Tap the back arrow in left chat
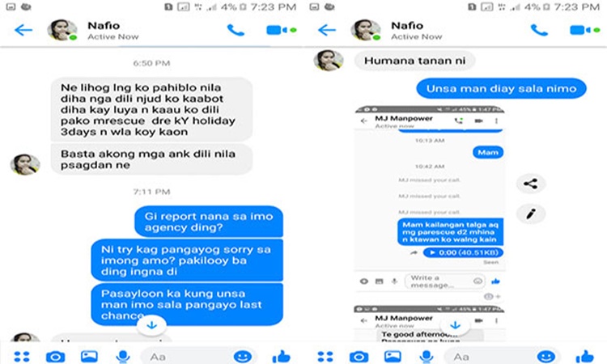This screenshot has width=607, height=364. pos(23,30)
